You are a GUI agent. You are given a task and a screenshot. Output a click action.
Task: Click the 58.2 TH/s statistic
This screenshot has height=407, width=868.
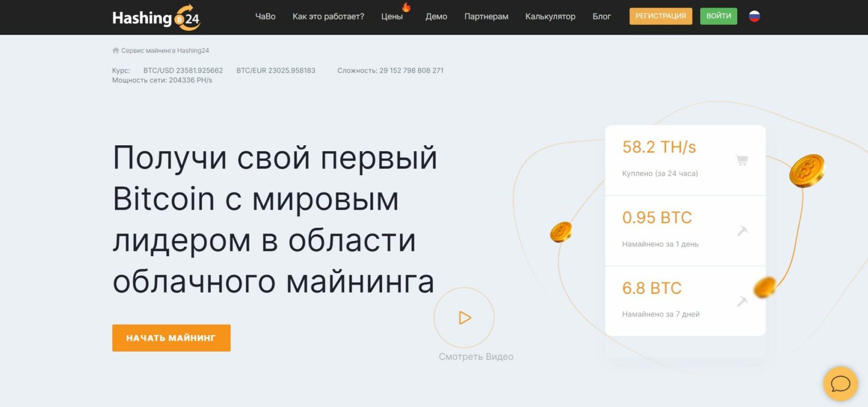659,147
